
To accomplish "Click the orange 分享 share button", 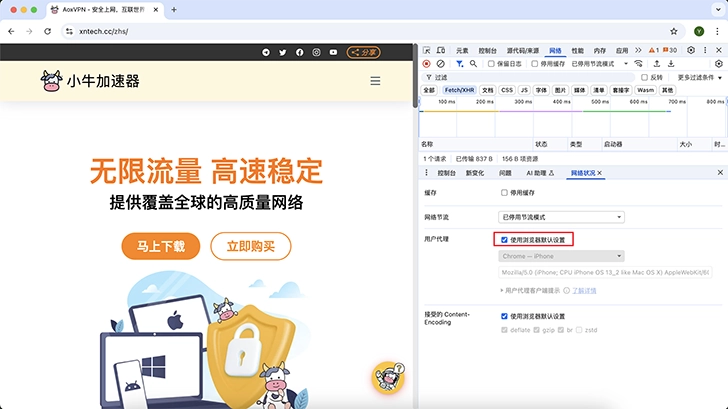I will (364, 52).
